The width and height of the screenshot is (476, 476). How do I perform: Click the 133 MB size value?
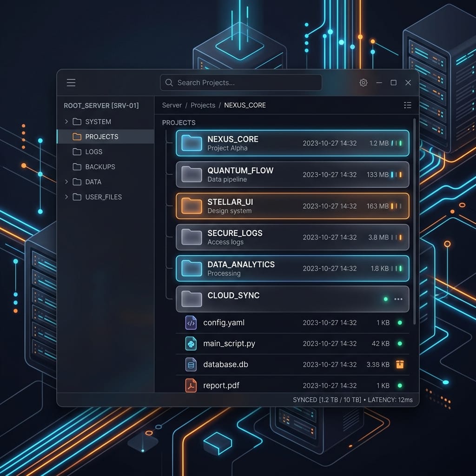(x=377, y=175)
